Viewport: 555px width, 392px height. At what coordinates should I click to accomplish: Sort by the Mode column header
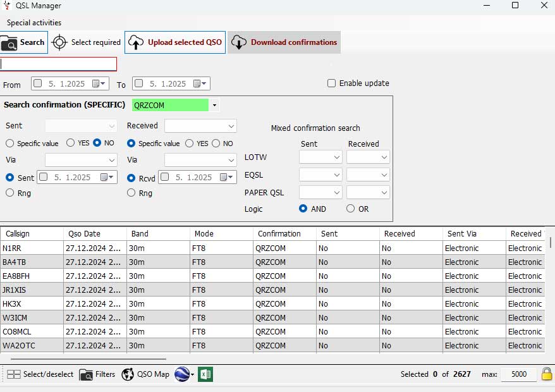(x=222, y=234)
